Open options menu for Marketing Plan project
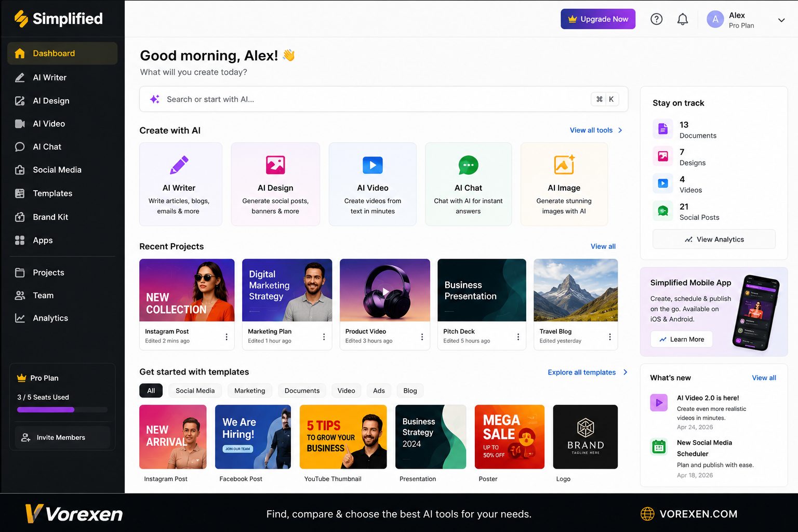The width and height of the screenshot is (798, 532). coord(324,337)
